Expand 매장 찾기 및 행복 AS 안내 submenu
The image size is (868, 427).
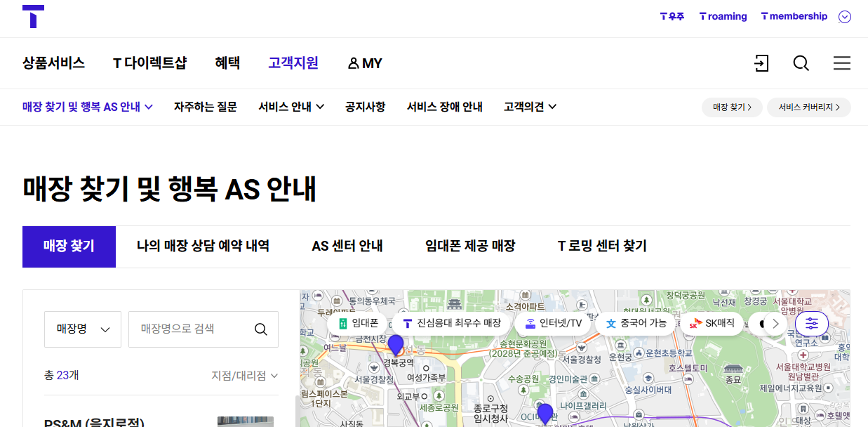coord(88,107)
